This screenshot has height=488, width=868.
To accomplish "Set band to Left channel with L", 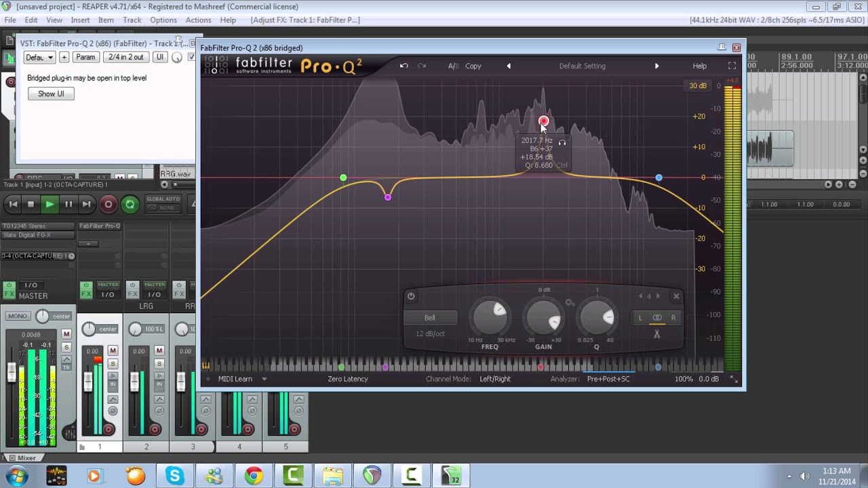I will [640, 318].
